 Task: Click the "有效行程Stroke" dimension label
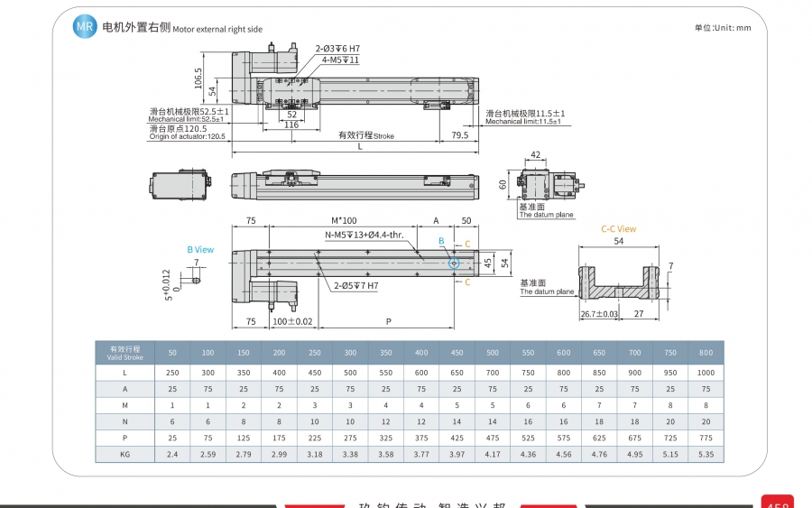(366, 135)
